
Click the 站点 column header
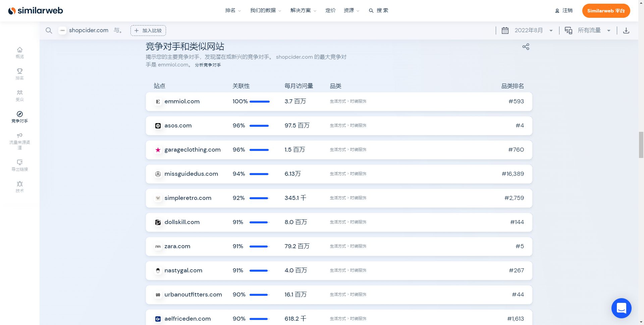(x=159, y=86)
